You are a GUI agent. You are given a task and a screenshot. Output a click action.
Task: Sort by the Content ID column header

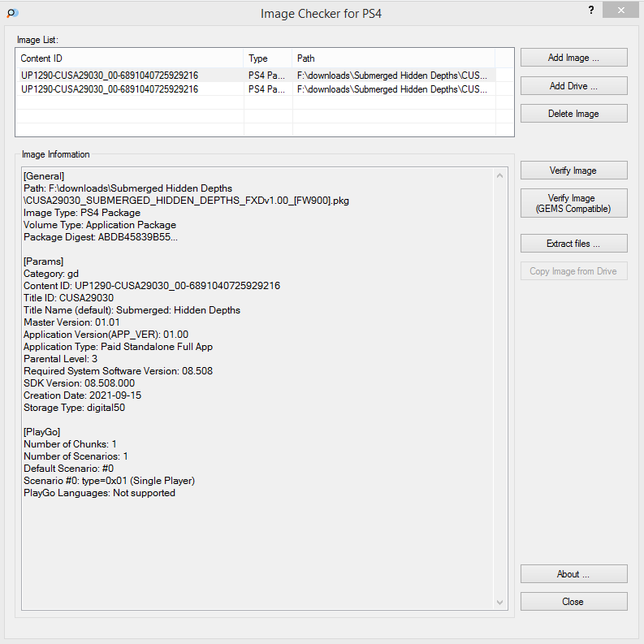click(x=129, y=58)
